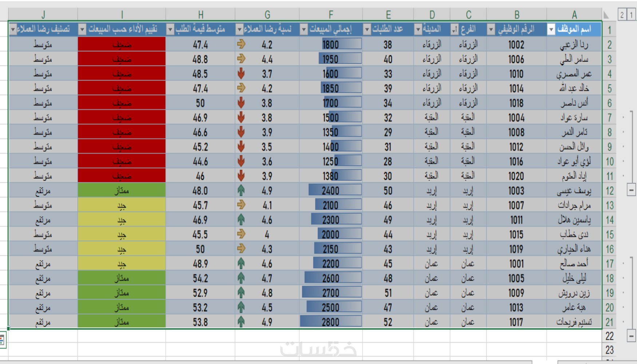Select the orders count cell 38
The width and height of the screenshot is (637, 364).
[x=388, y=44]
